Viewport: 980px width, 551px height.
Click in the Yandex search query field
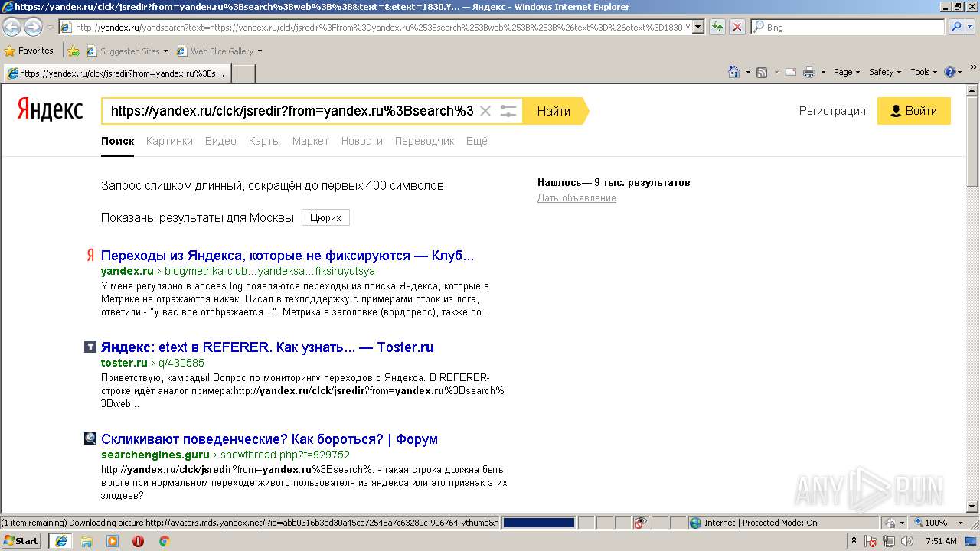coord(292,111)
